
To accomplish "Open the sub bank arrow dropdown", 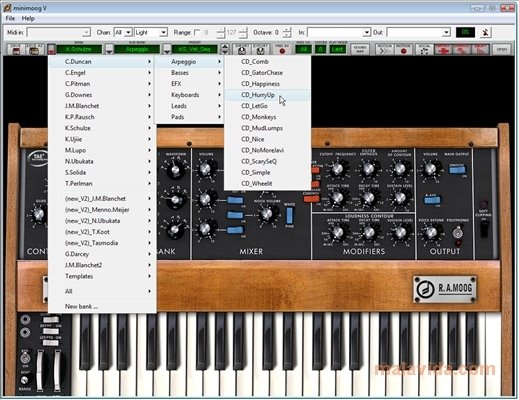I will 109,49.
